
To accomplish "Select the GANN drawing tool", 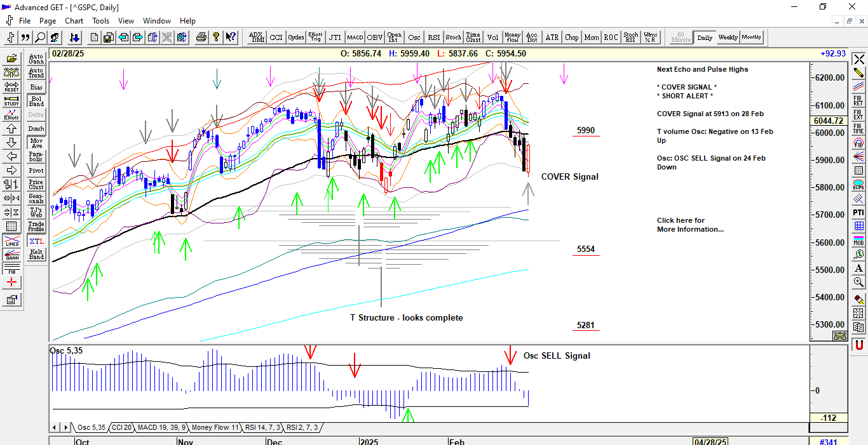I will [11, 256].
